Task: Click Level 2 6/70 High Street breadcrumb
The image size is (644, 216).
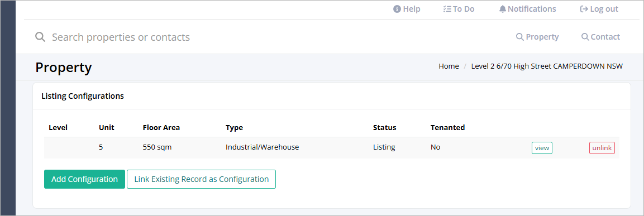Action: point(547,66)
